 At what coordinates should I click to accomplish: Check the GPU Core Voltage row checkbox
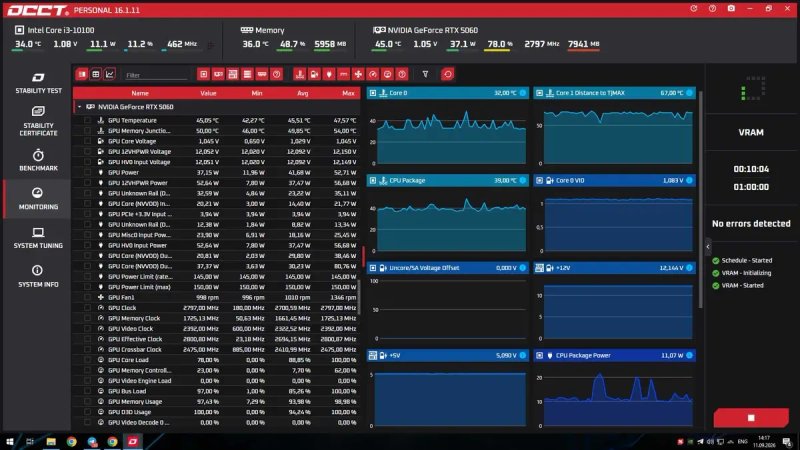click(x=87, y=141)
